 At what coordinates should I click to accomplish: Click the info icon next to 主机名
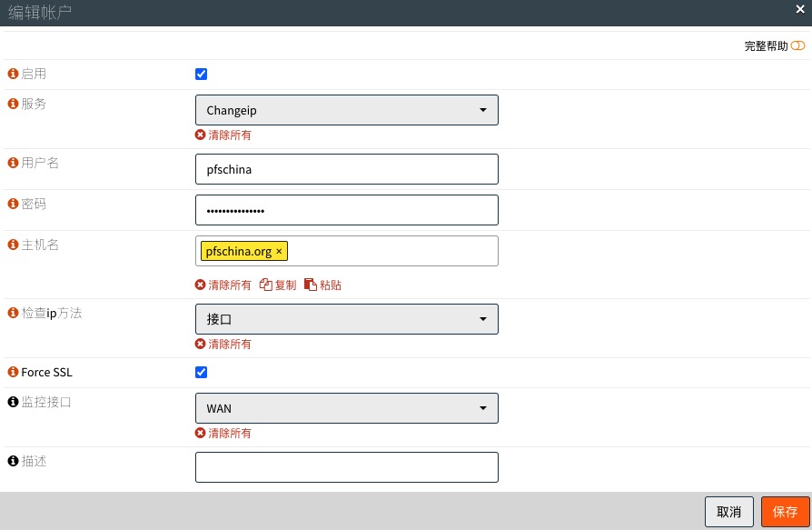[x=13, y=245]
